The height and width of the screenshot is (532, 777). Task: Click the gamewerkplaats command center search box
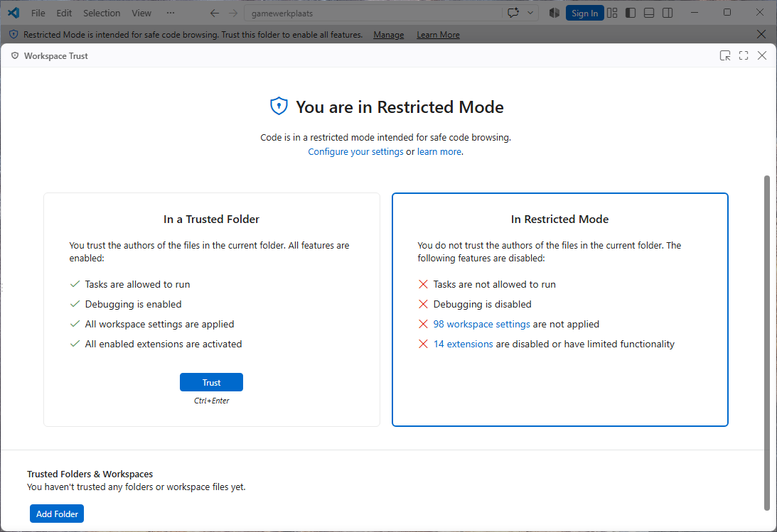point(373,13)
